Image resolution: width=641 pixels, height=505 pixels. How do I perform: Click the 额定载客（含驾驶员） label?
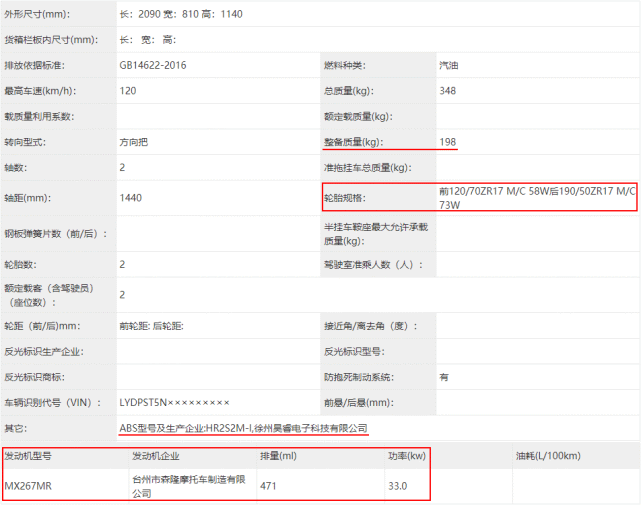[49, 295]
